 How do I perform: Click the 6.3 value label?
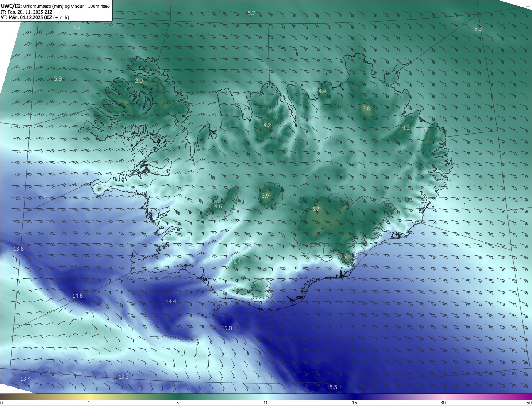click(x=478, y=29)
